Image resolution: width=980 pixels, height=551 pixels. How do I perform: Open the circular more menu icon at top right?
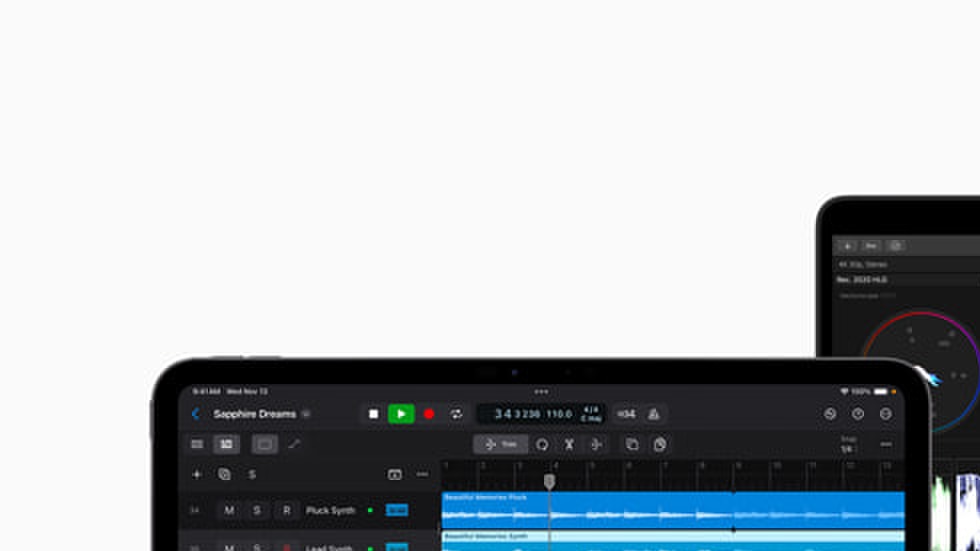point(886,414)
